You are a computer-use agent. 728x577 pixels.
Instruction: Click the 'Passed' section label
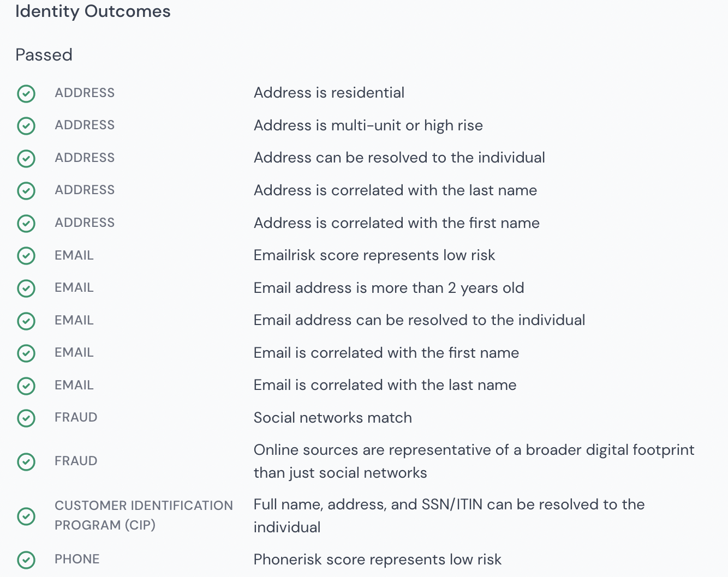(44, 55)
